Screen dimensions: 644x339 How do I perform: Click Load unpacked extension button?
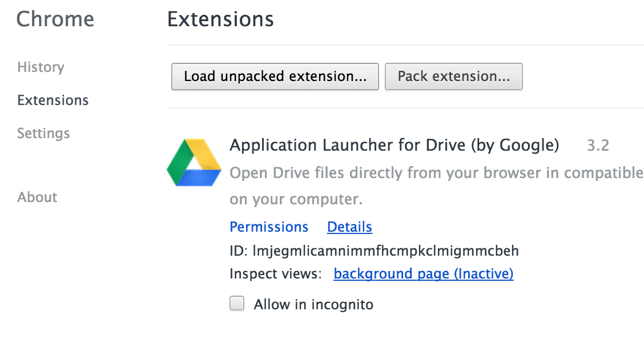click(x=275, y=76)
